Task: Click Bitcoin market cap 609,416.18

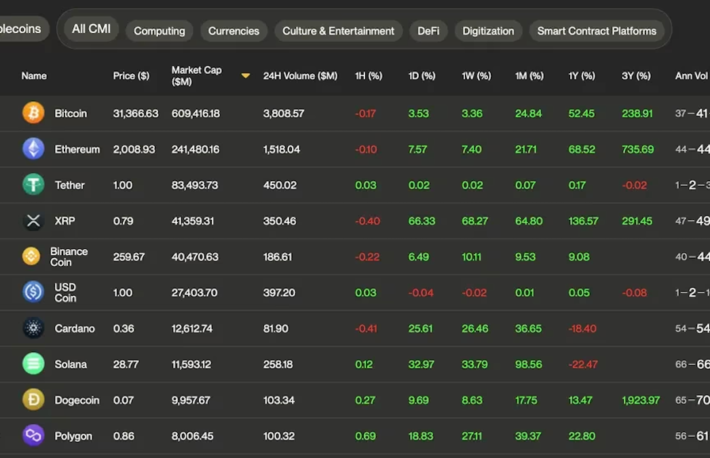Action: pos(196,113)
